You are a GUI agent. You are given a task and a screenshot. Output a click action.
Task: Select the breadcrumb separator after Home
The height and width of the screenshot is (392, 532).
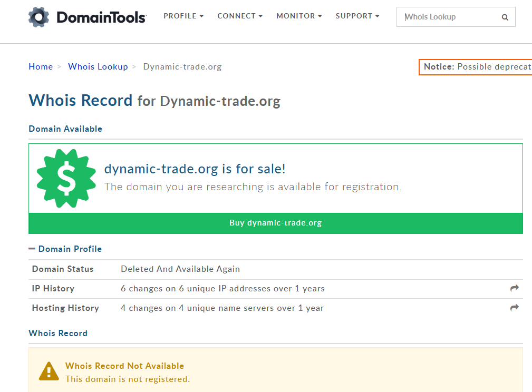tap(59, 66)
